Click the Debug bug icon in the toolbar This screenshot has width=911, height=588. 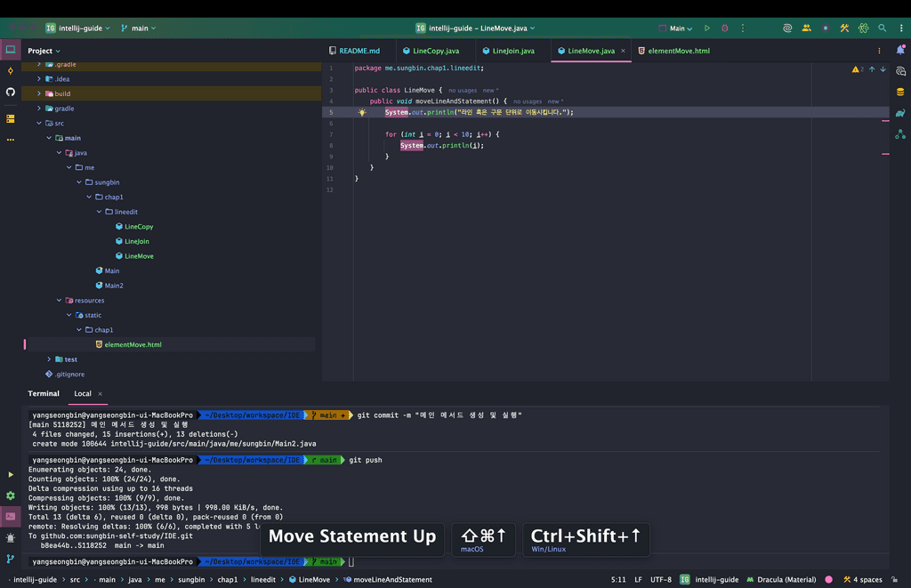coord(724,28)
